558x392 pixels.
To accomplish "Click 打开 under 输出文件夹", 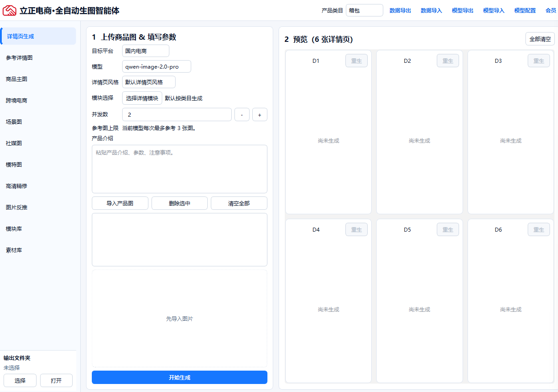I will (56, 380).
